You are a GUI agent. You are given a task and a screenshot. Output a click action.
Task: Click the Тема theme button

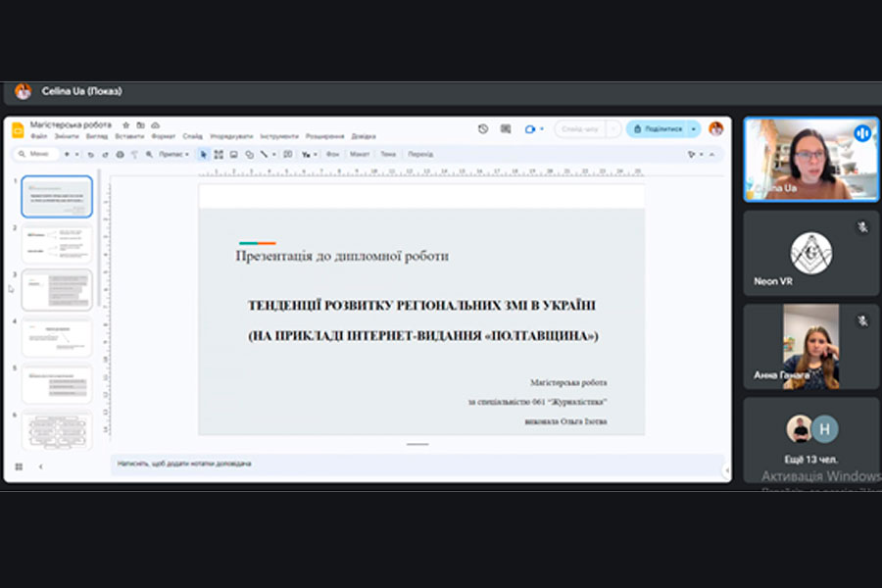tap(388, 154)
